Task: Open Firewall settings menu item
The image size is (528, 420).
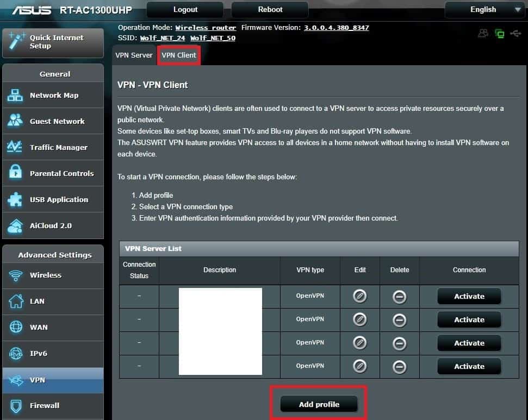Action: click(53, 405)
